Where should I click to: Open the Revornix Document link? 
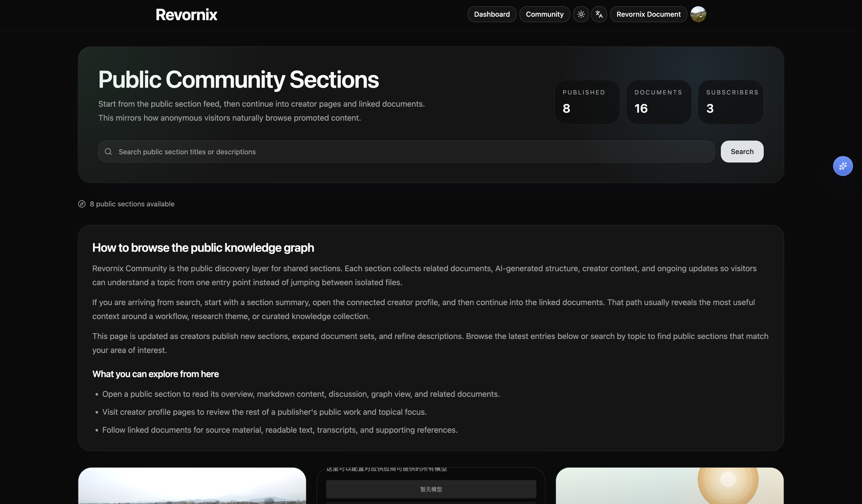click(648, 14)
